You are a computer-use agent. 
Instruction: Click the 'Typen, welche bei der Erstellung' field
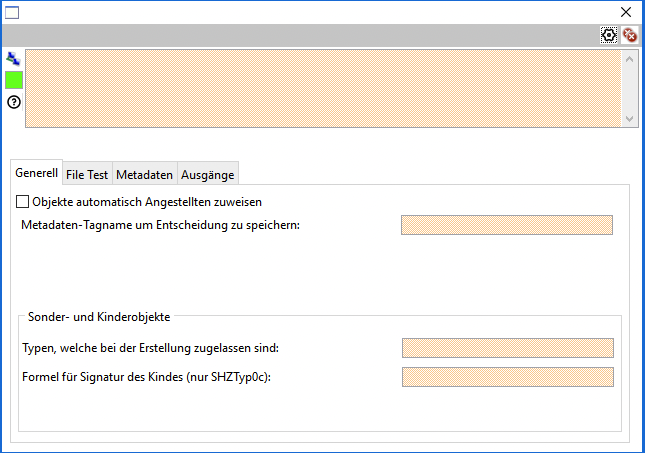tap(506, 348)
